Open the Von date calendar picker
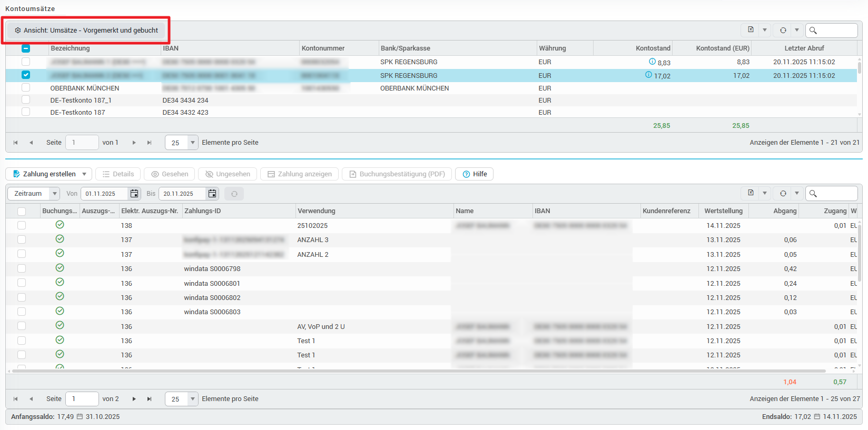Screen dimensions: 868x430 (x=134, y=194)
